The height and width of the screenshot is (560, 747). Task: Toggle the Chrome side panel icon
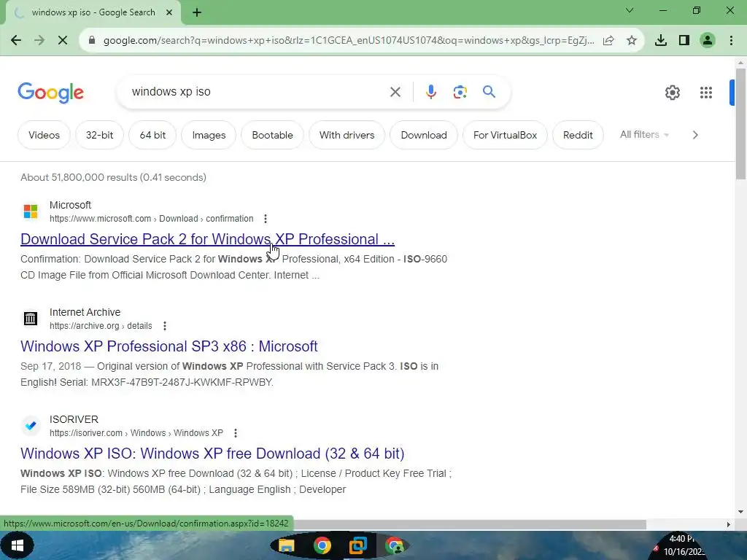point(684,41)
